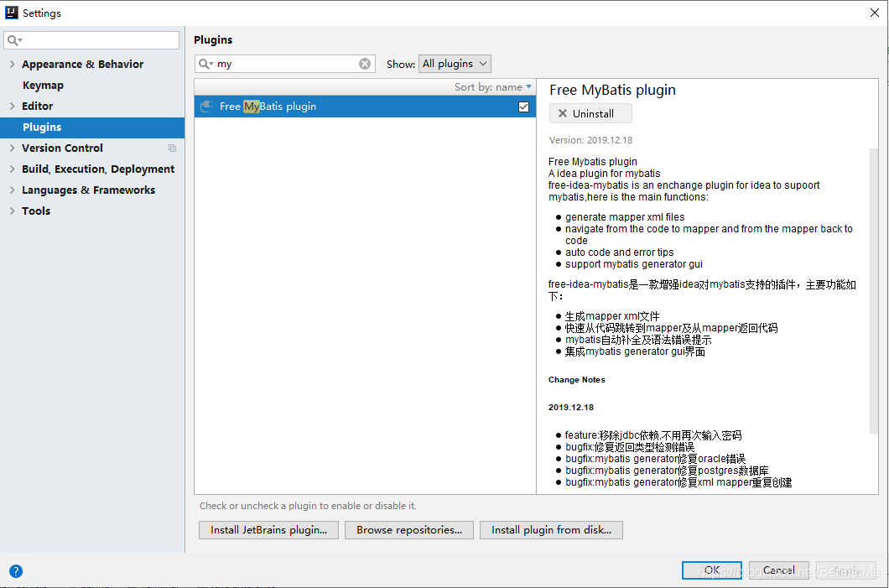Expand the Tools settings node
889x588 pixels.
click(x=12, y=211)
